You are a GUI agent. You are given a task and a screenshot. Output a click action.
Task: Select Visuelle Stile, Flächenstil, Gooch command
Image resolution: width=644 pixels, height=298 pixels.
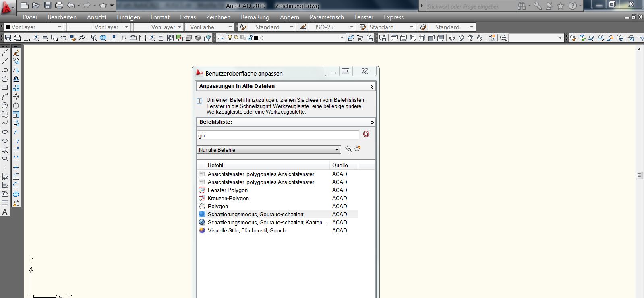pos(278,230)
